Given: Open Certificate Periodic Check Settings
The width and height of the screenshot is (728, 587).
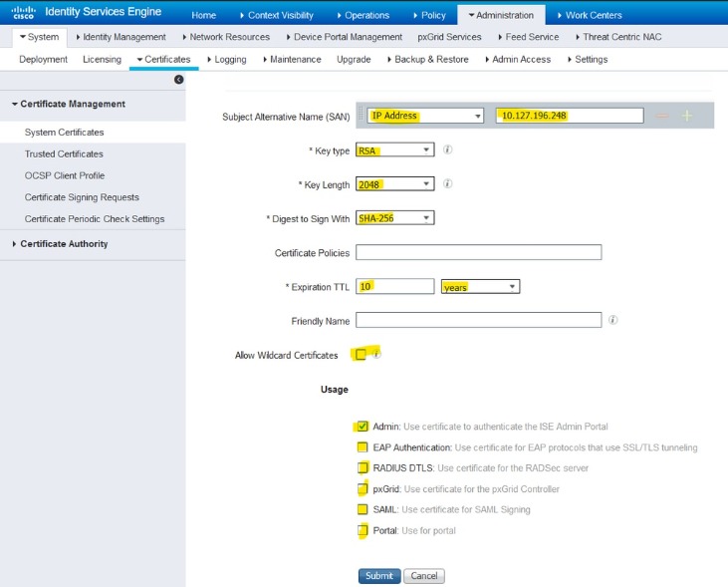Looking at the screenshot, I should [x=93, y=219].
